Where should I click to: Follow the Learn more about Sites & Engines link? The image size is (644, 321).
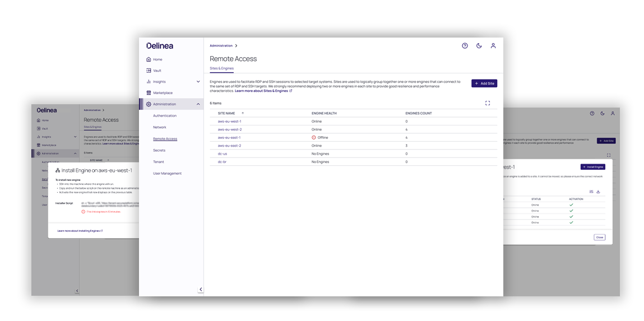click(263, 91)
